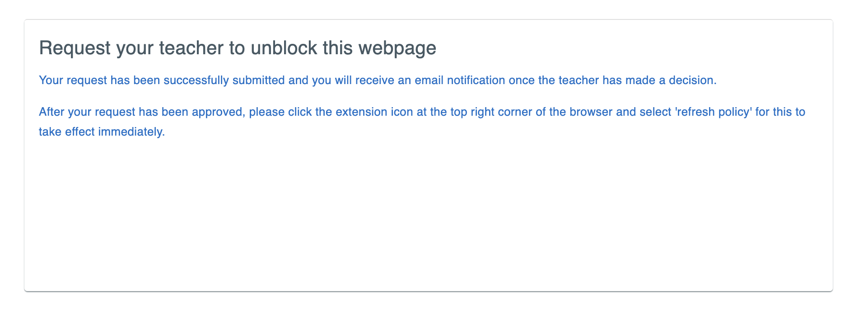Click the words 'for this to'

[780, 112]
